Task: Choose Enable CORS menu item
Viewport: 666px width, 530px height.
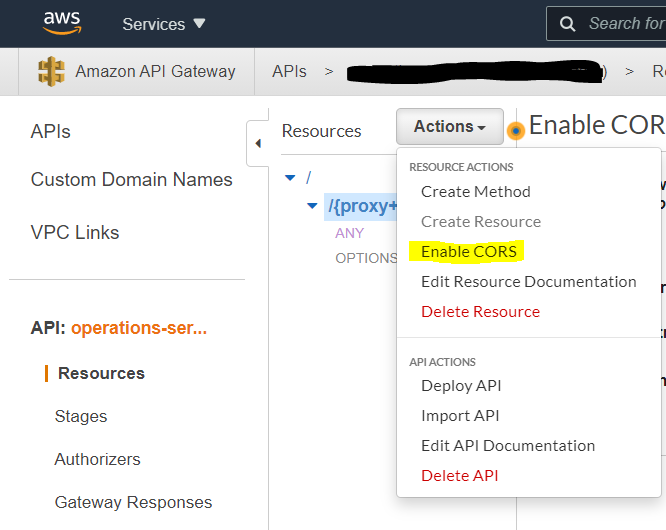Action: [469, 252]
